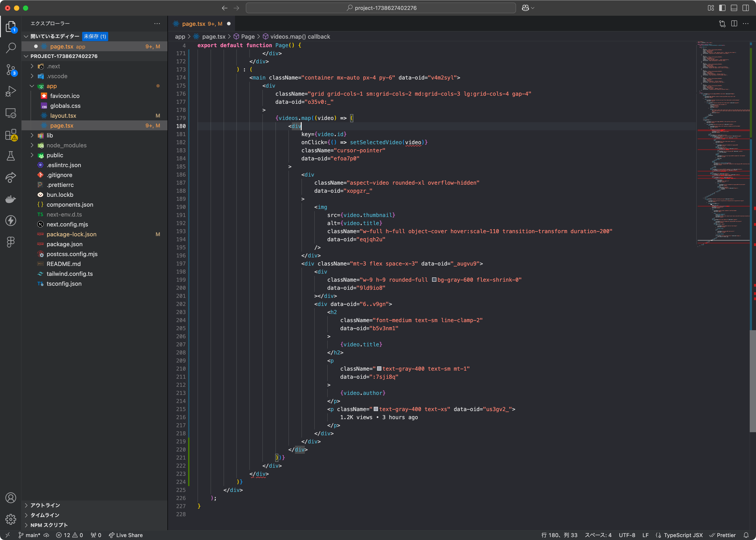Collapse the app folder

coord(32,86)
